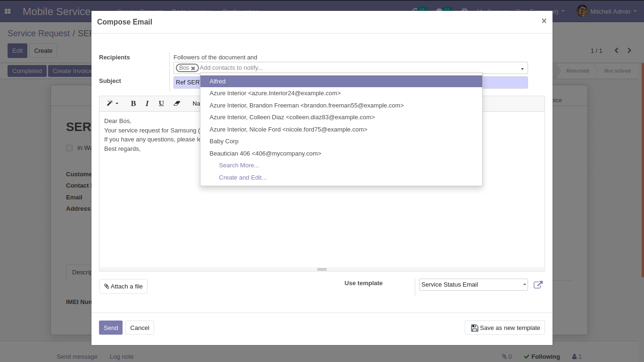Click the Edit button behind dialog

pyautogui.click(x=17, y=51)
